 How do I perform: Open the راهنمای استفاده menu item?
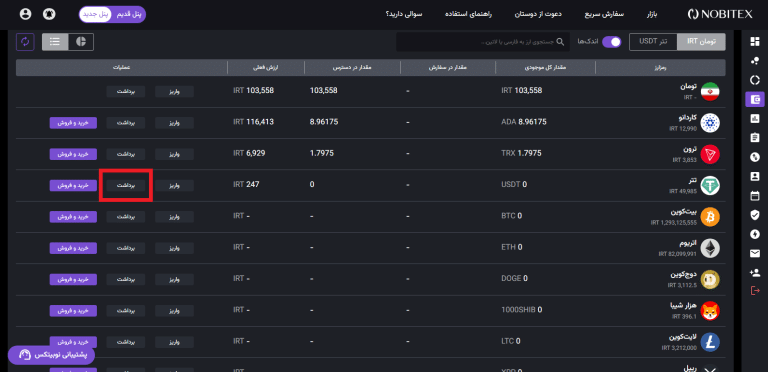(468, 14)
